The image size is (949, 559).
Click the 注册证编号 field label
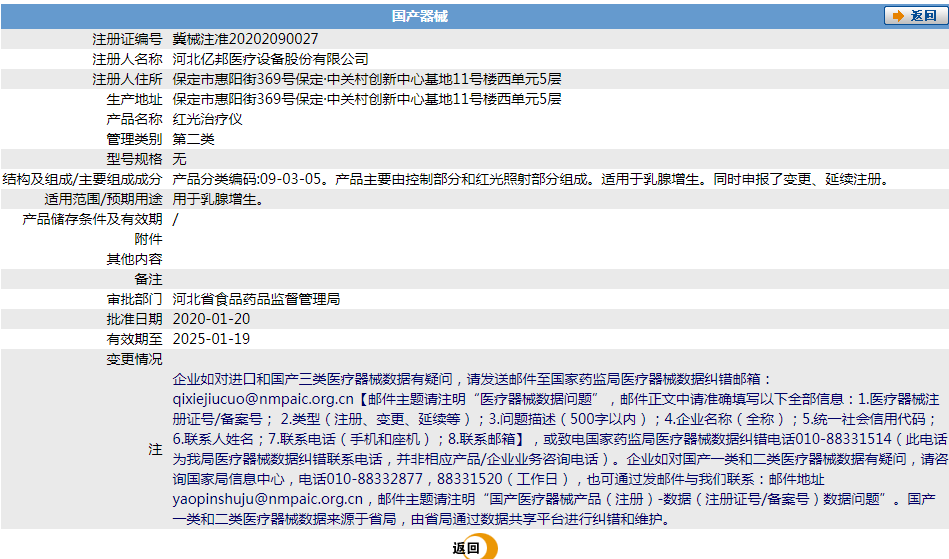(x=127, y=39)
